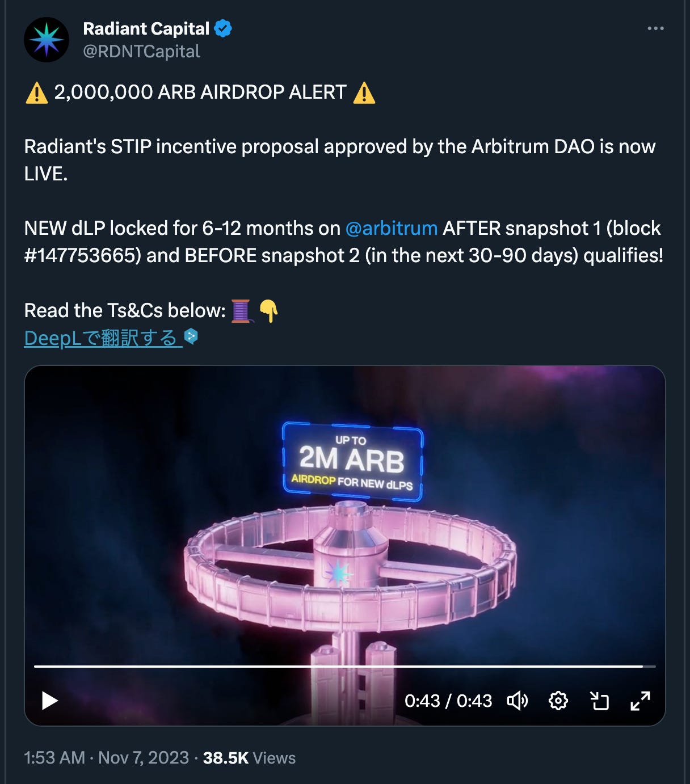The width and height of the screenshot is (690, 784).
Task: Click the blue verified badge icon
Action: click(222, 28)
